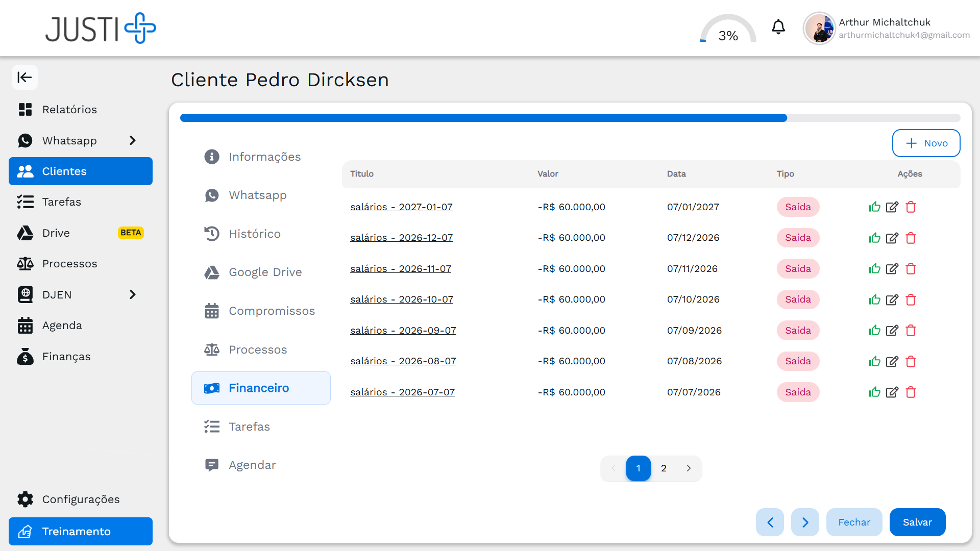The image size is (980, 551).
Task: Open the salários - 2026-10-07 link
Action: pyautogui.click(x=402, y=299)
